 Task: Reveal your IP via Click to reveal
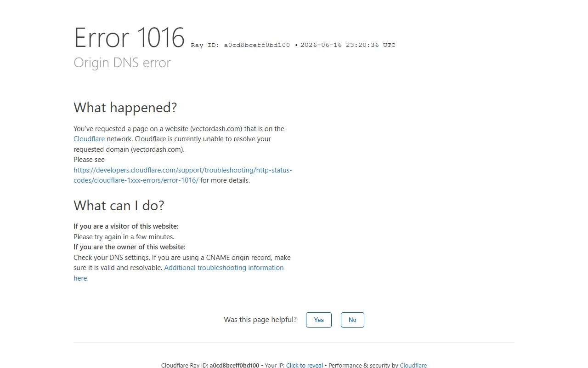tap(305, 365)
